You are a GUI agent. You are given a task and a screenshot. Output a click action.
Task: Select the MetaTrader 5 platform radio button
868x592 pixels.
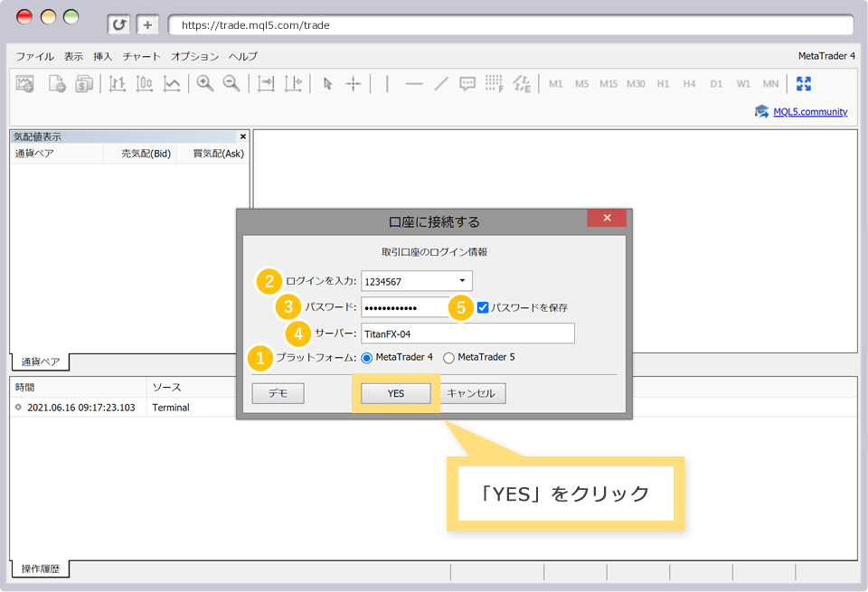coord(448,358)
